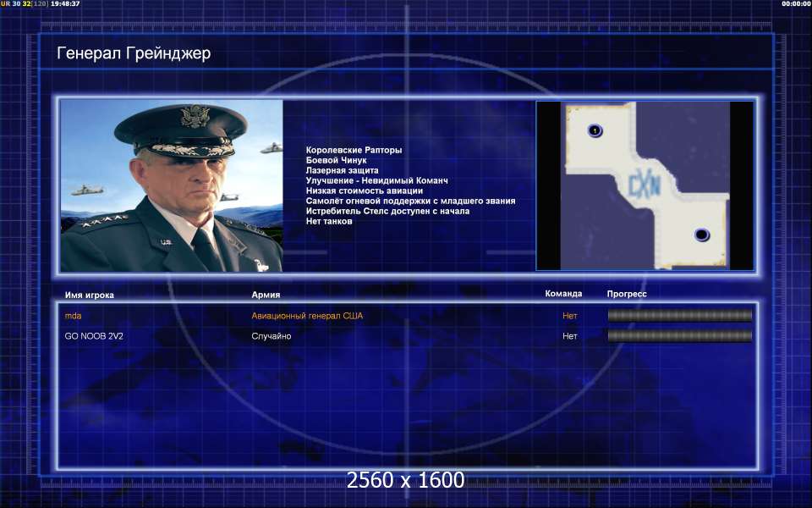Click the Королевские Рапторы ability text
812x508 pixels.
coord(354,151)
